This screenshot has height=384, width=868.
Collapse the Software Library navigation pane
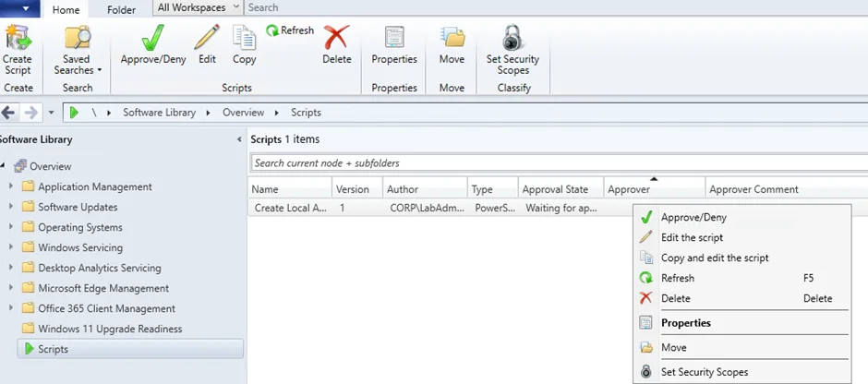click(x=239, y=139)
